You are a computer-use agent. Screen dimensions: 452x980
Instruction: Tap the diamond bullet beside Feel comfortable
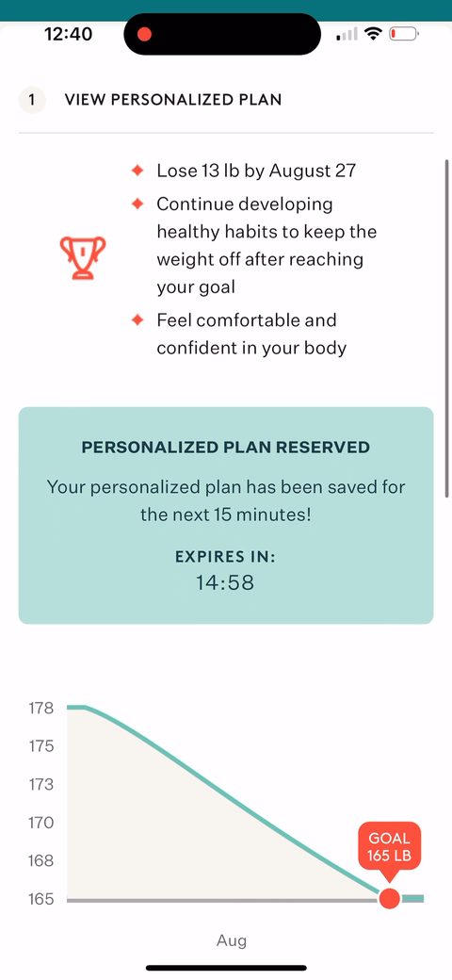(x=137, y=320)
